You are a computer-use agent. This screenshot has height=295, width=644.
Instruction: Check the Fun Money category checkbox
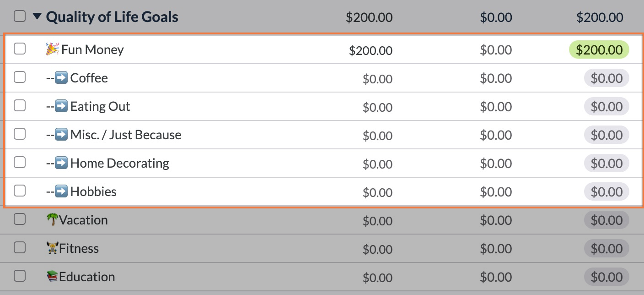click(20, 49)
